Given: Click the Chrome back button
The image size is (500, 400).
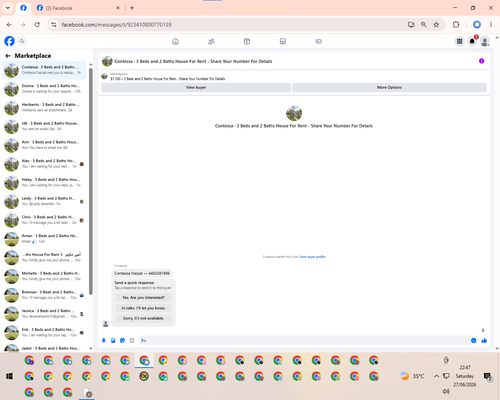Looking at the screenshot, I should click(9, 25).
